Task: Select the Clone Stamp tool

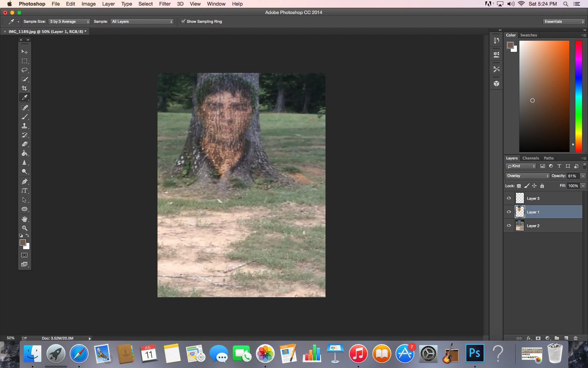Action: point(24,126)
